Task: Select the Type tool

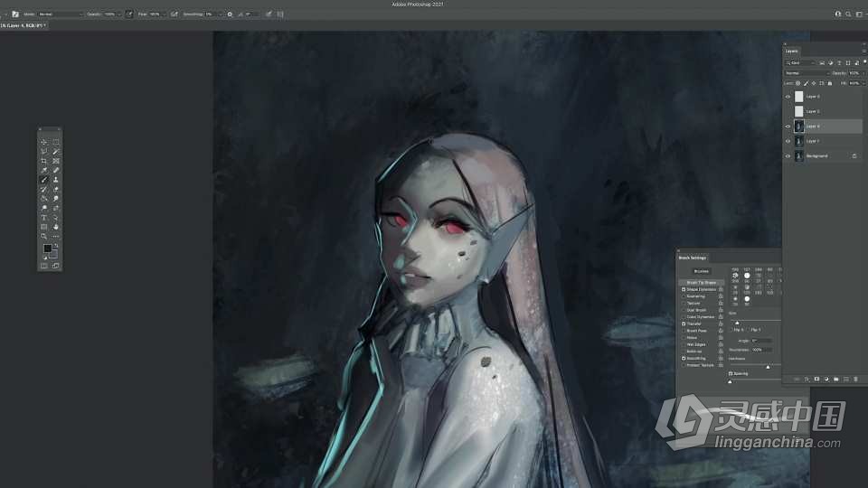Action: (44, 218)
